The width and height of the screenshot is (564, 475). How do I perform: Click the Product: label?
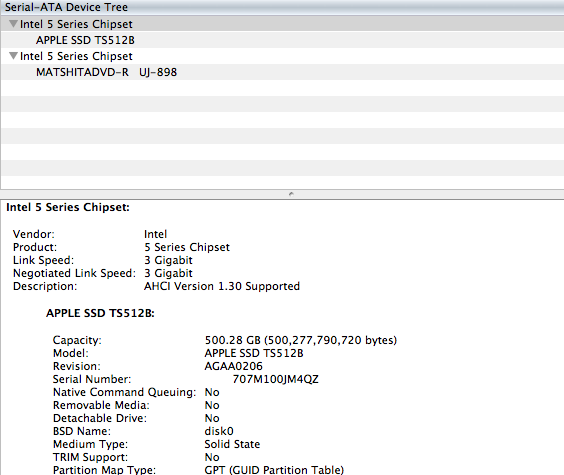[35, 247]
